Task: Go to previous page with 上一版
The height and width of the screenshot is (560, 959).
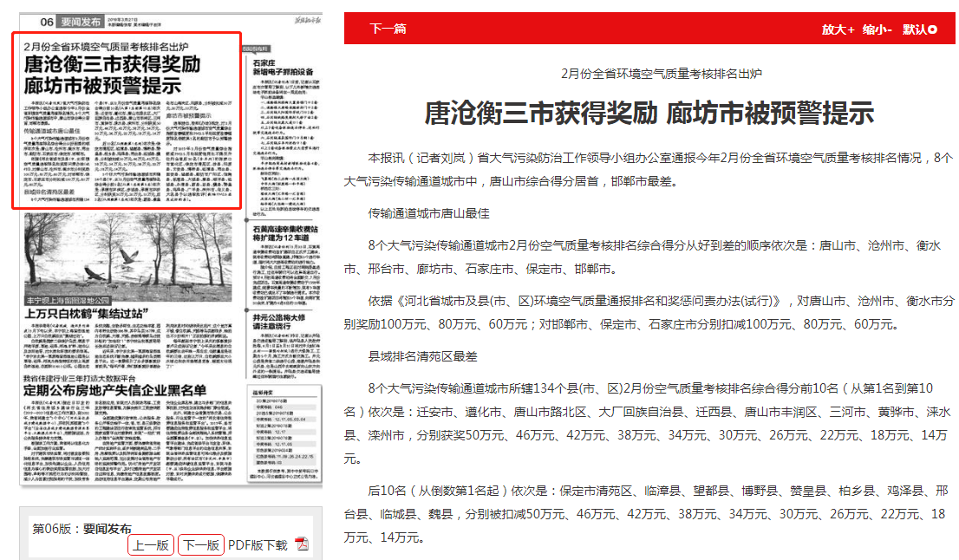Action: point(151,545)
